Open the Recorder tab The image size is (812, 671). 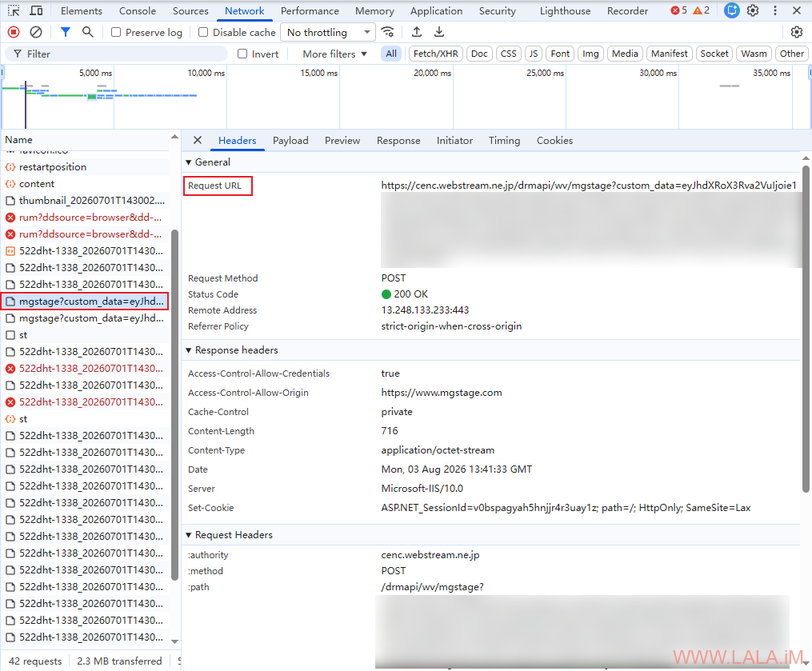coord(627,10)
